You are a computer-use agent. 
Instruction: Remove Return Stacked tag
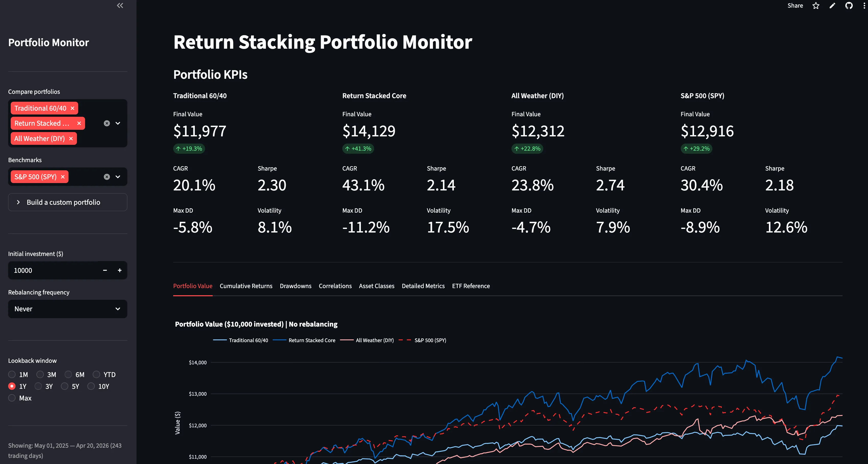[x=79, y=123]
